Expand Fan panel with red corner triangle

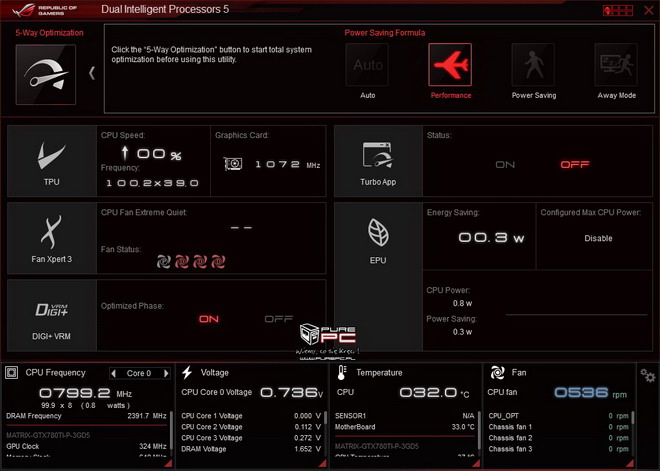pos(630,463)
